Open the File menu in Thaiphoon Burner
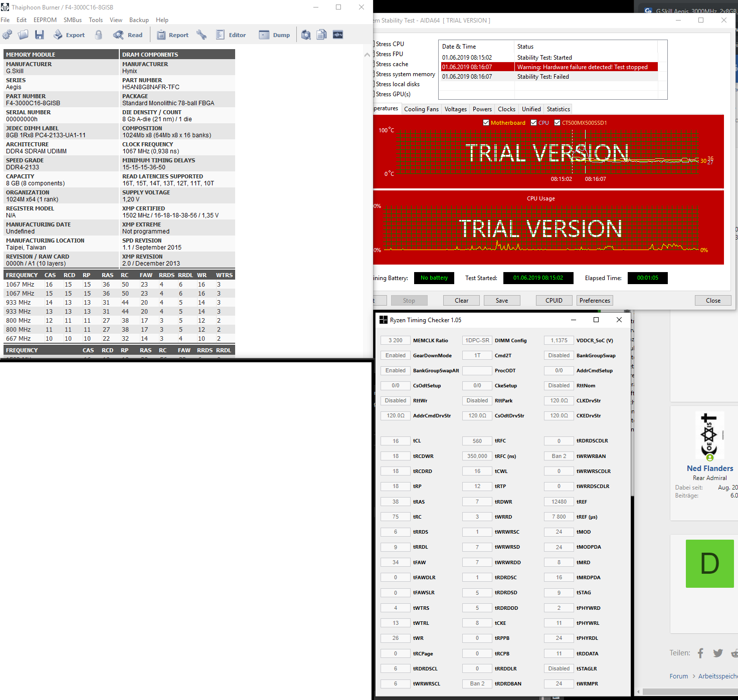The width and height of the screenshot is (738, 700). coord(5,20)
